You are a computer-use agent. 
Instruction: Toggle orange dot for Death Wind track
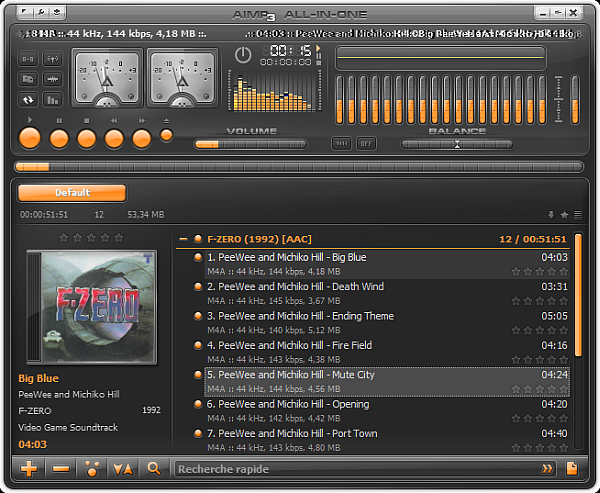(x=198, y=286)
